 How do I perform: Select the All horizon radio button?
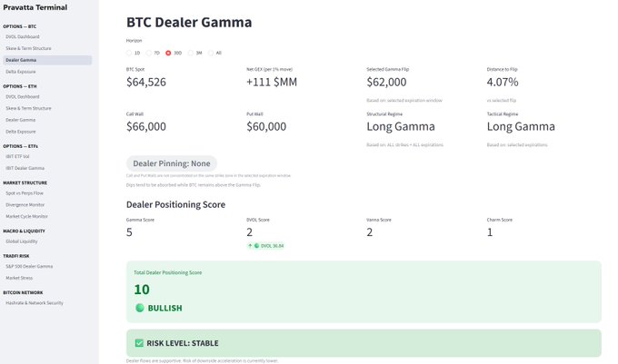pyautogui.click(x=211, y=53)
